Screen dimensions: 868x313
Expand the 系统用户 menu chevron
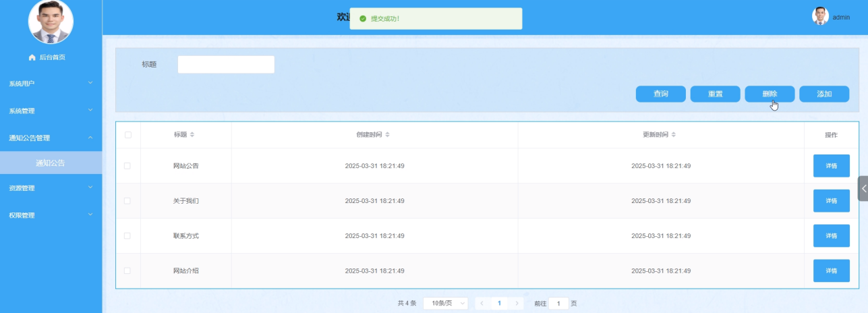click(x=90, y=83)
